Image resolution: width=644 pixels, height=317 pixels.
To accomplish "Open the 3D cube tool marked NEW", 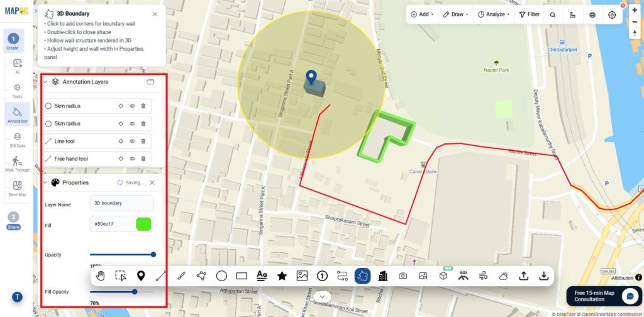I will point(443,276).
